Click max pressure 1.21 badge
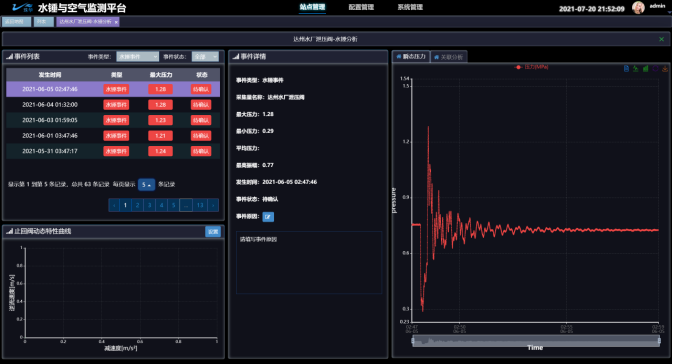The image size is (673, 364). pos(161,136)
